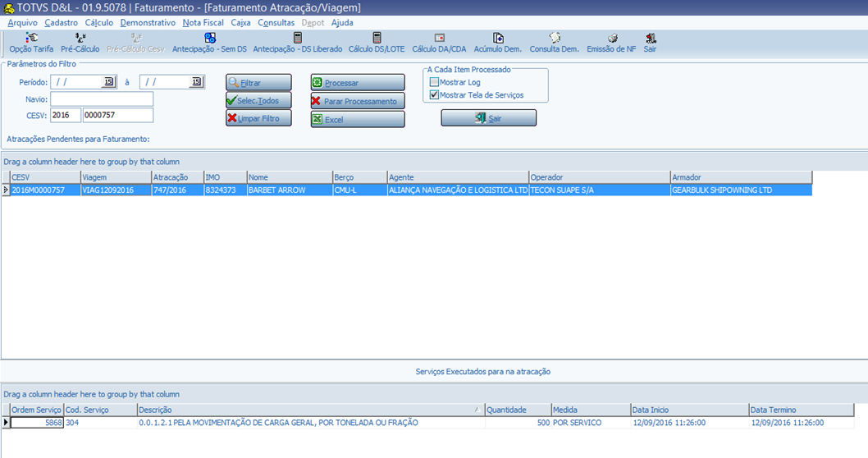Sort by Medida column header

(592, 410)
